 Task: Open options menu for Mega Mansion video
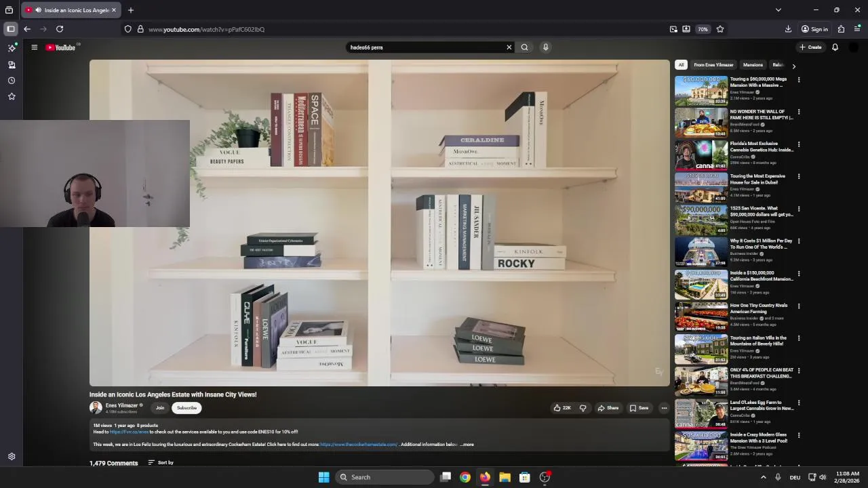[799, 80]
